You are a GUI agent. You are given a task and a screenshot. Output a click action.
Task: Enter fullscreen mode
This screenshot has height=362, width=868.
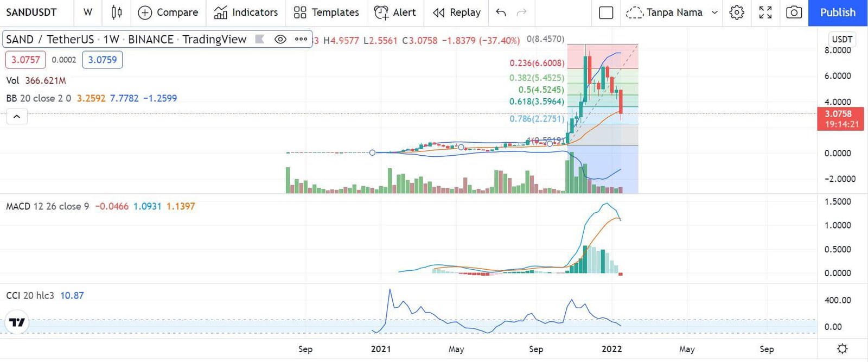765,12
